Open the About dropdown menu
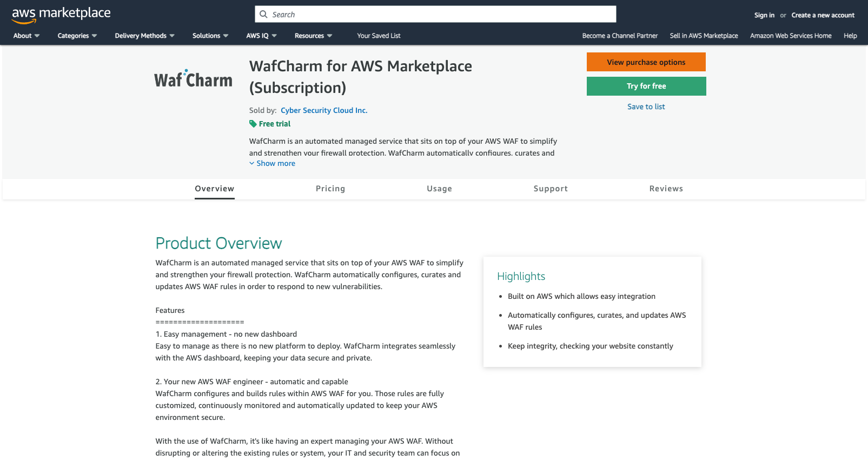868x461 pixels. (x=26, y=36)
